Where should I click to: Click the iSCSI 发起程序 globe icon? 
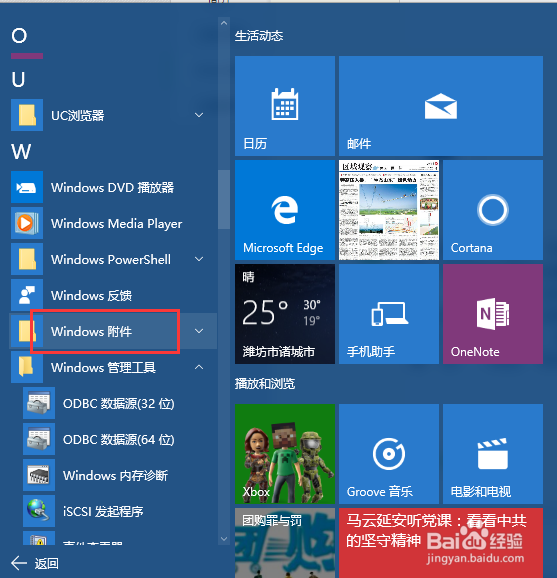[39, 511]
